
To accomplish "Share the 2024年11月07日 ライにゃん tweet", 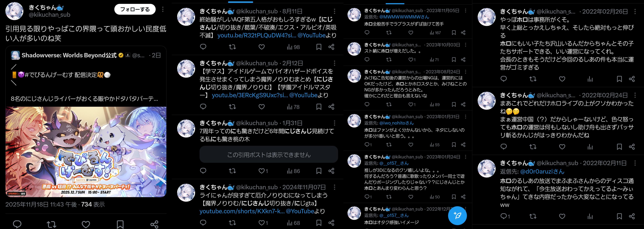I will click(331, 223).
